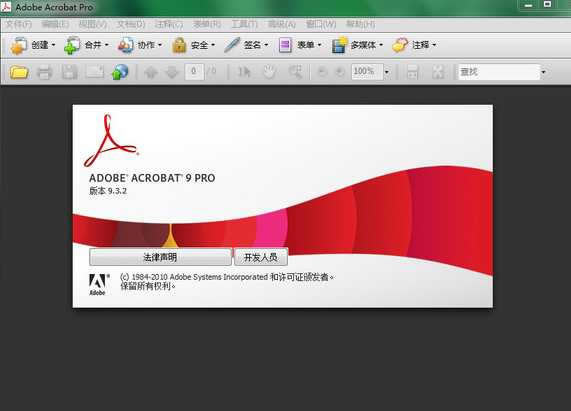Click the Adobe Systems Incorporated copyright text

coord(227,277)
